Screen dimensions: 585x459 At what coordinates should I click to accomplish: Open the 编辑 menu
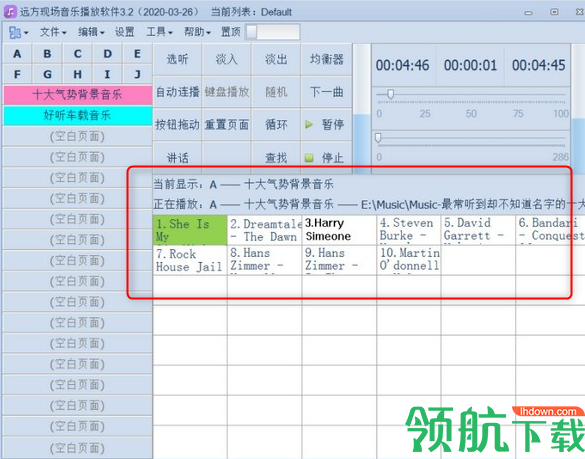click(91, 32)
